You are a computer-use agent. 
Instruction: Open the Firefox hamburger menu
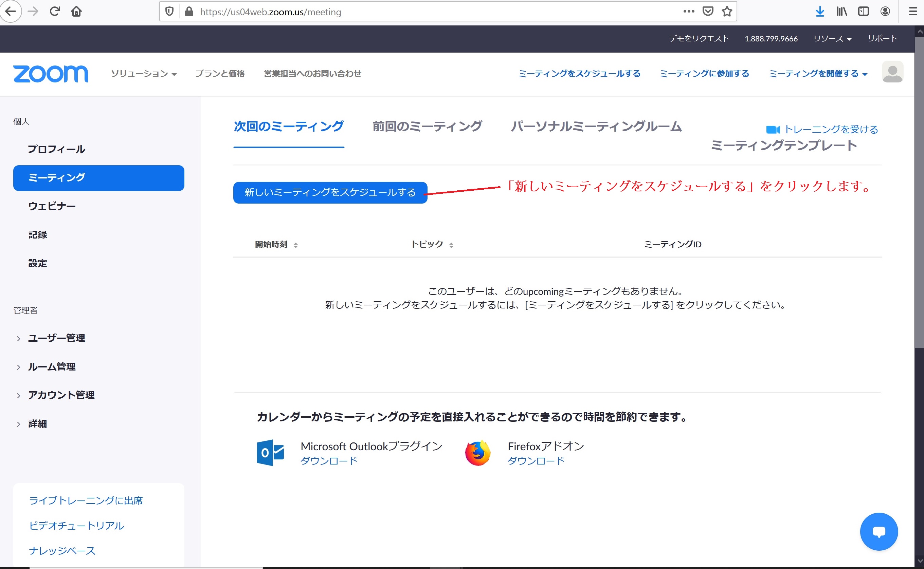point(913,11)
